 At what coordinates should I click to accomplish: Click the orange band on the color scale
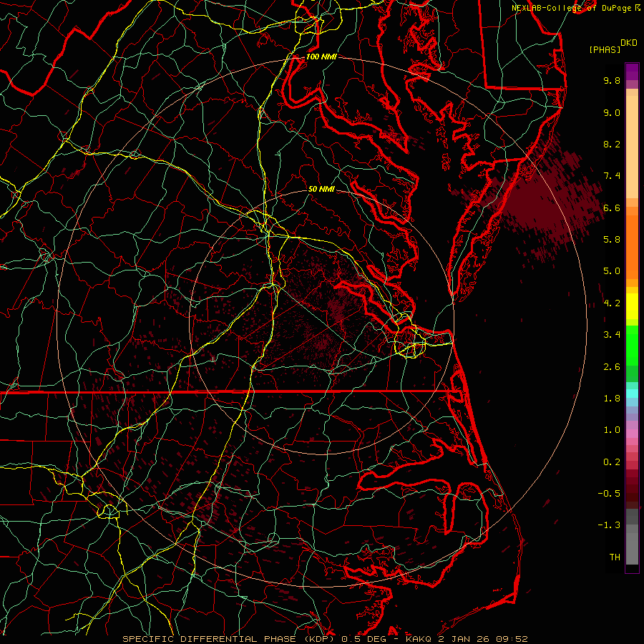click(x=632, y=243)
